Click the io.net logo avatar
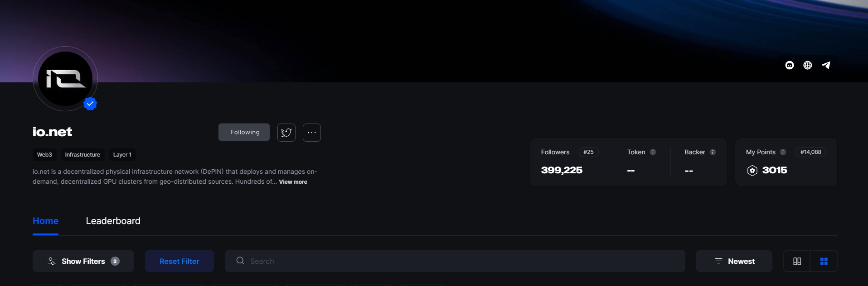This screenshot has width=868, height=286. coord(65,79)
